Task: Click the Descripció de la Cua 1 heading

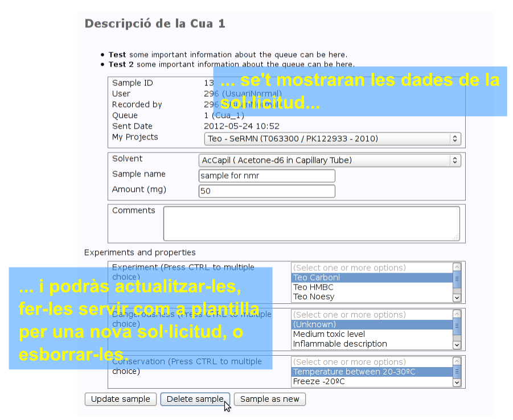Action: point(155,23)
